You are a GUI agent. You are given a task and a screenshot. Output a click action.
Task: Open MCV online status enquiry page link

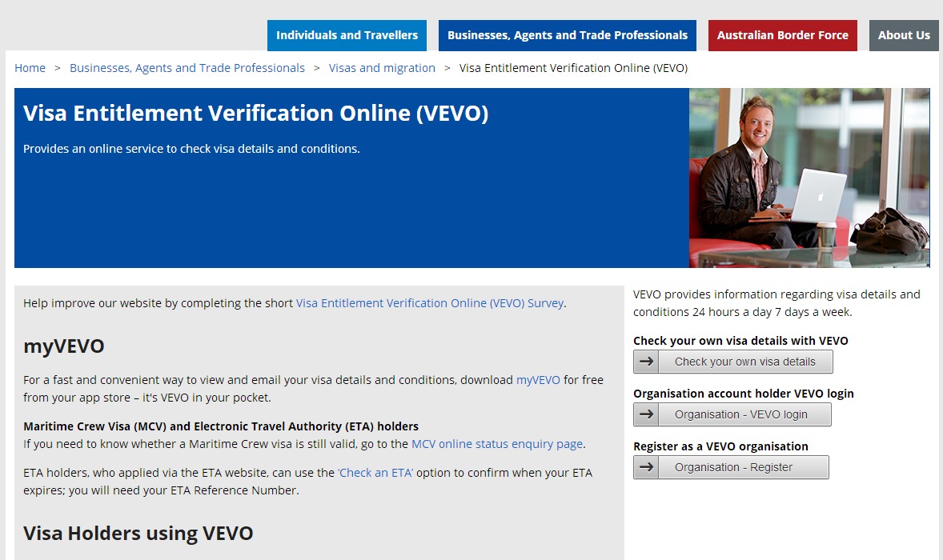(497, 444)
